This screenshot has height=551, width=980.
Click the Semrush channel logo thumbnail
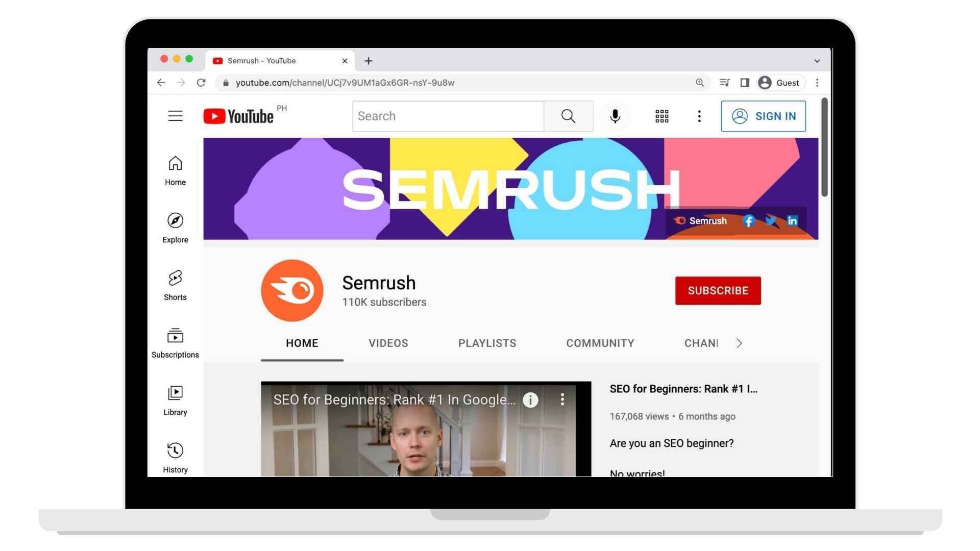292,291
